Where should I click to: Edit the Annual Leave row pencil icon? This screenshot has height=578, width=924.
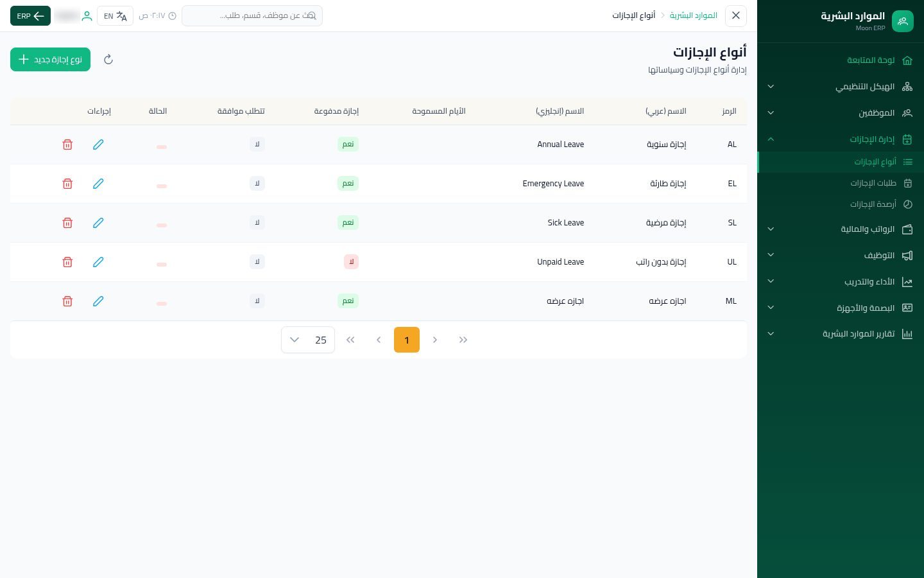(98, 144)
